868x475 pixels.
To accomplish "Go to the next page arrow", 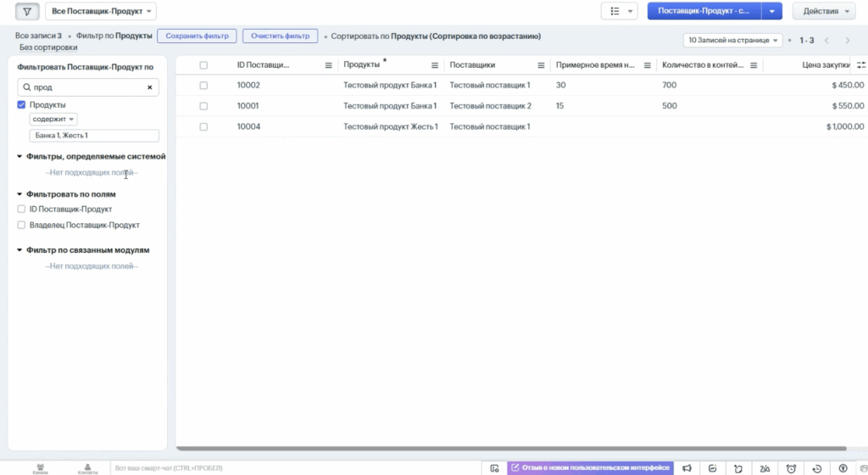I will 848,40.
